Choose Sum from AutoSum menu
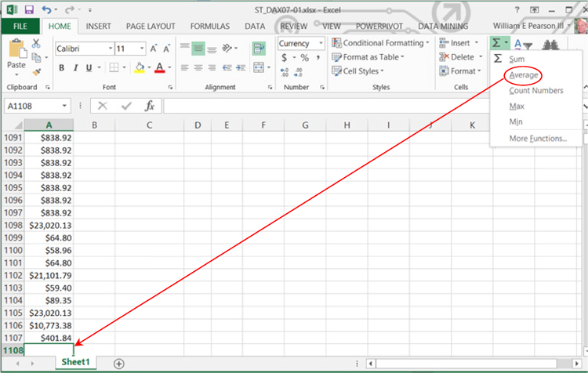This screenshot has width=588, height=373. click(x=517, y=60)
